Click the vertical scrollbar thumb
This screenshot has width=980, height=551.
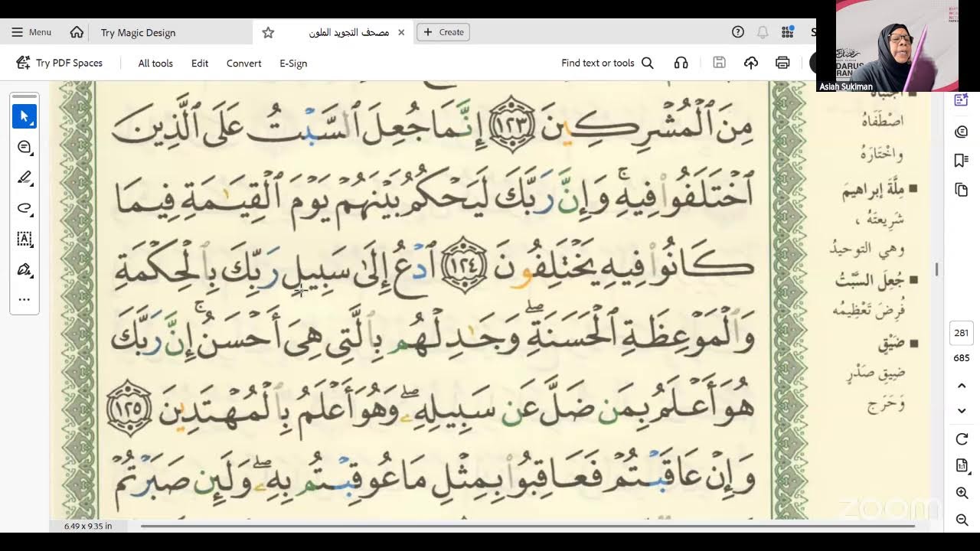pos(936,269)
